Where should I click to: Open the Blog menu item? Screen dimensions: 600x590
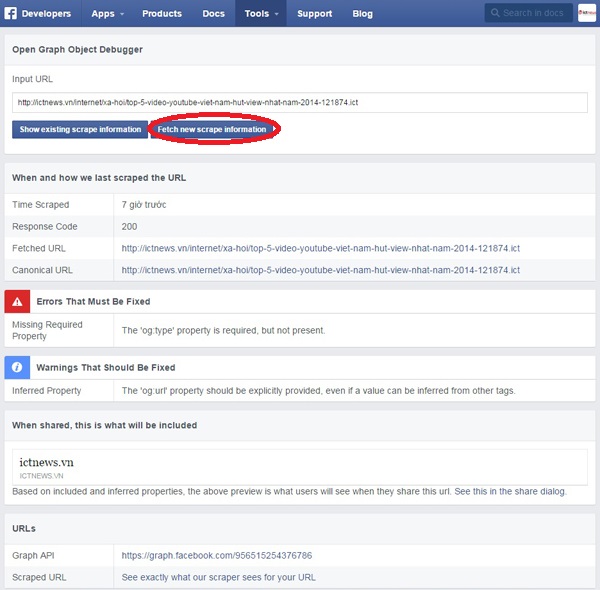coord(362,13)
